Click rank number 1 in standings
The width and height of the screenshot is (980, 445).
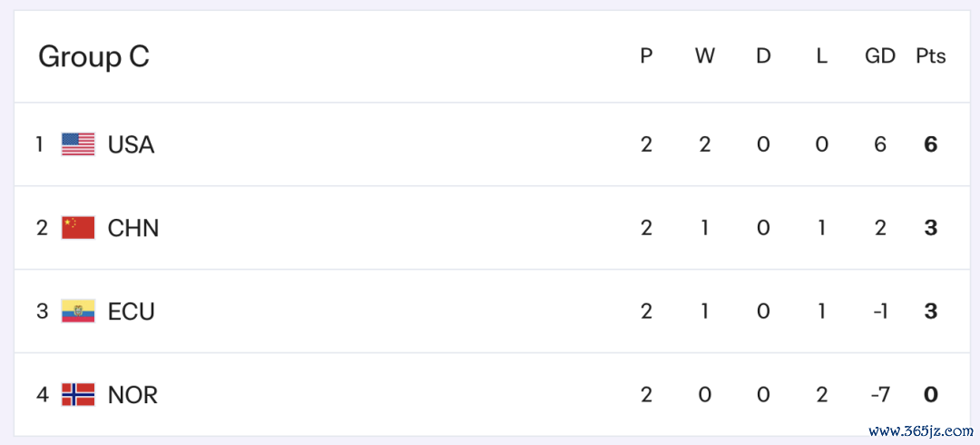pos(40,144)
